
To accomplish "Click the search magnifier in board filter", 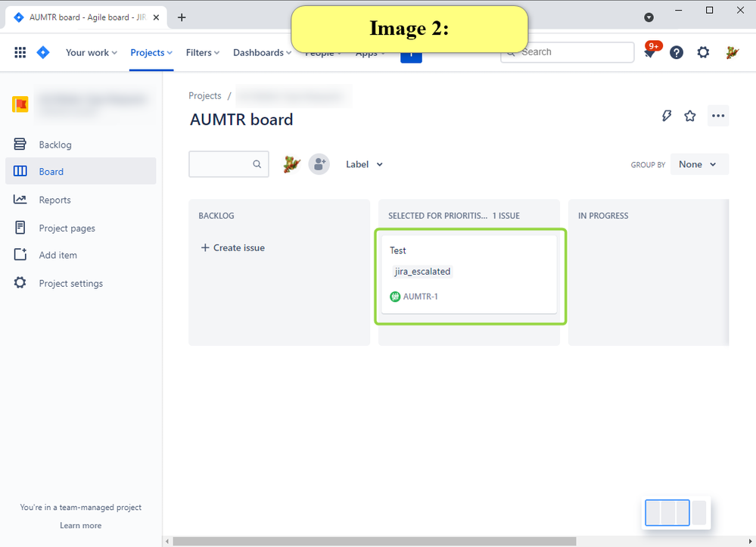I will [x=257, y=164].
